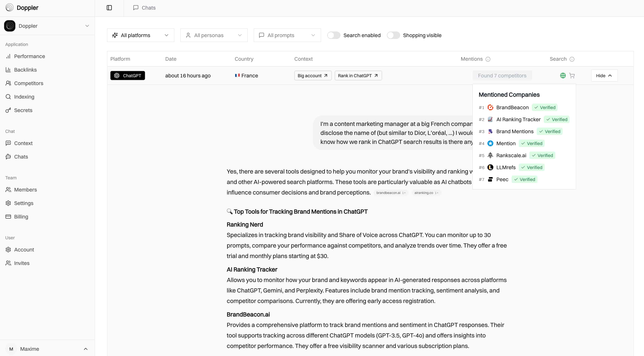
Task: Enable the Search enabled toggle
Action: (x=333, y=35)
